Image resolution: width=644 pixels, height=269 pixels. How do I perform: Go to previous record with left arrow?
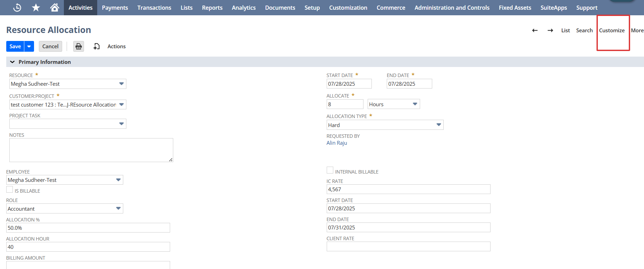click(535, 31)
